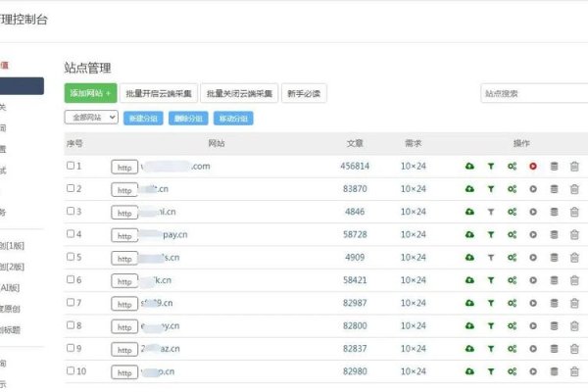Viewport: 588px width, 392px height.
Task: Click the 批量开启云端采集 button
Action: point(159,93)
